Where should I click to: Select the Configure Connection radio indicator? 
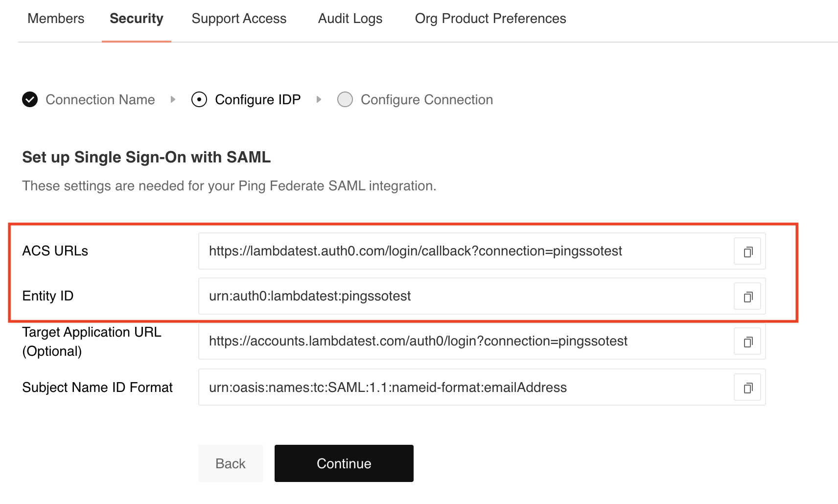(345, 99)
